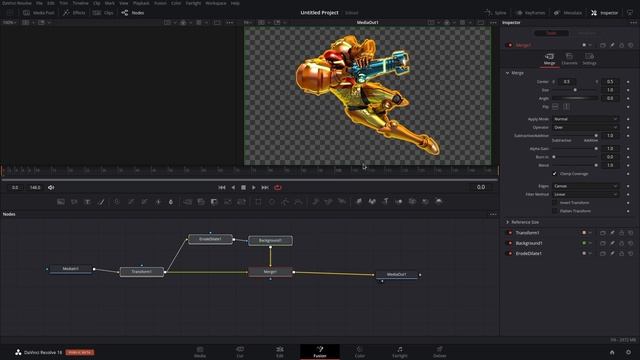
Task: Select the MediaOut1 node
Action: pyautogui.click(x=396, y=275)
